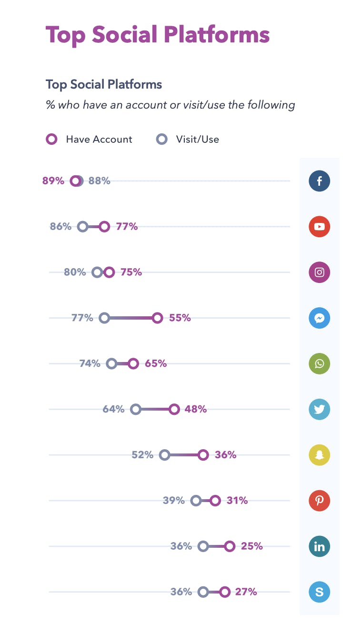Click the YouTube icon
362x644 pixels.
pyautogui.click(x=319, y=227)
